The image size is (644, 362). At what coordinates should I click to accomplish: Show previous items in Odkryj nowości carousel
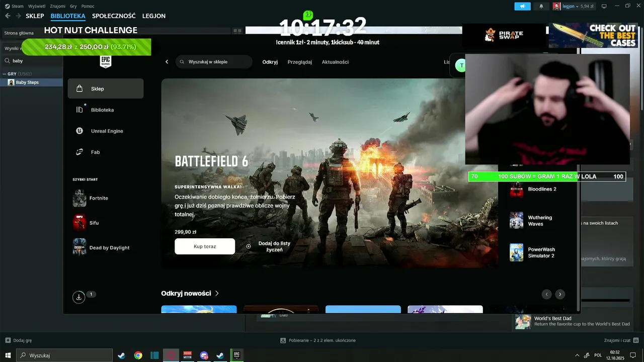tap(546, 294)
